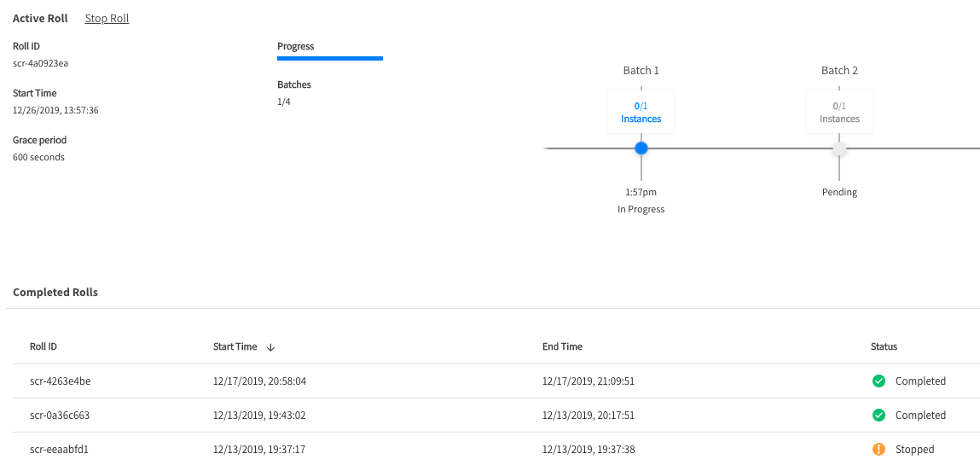Click the Stop Roll link
Image resolution: width=980 pixels, height=465 pixels.
tap(107, 18)
